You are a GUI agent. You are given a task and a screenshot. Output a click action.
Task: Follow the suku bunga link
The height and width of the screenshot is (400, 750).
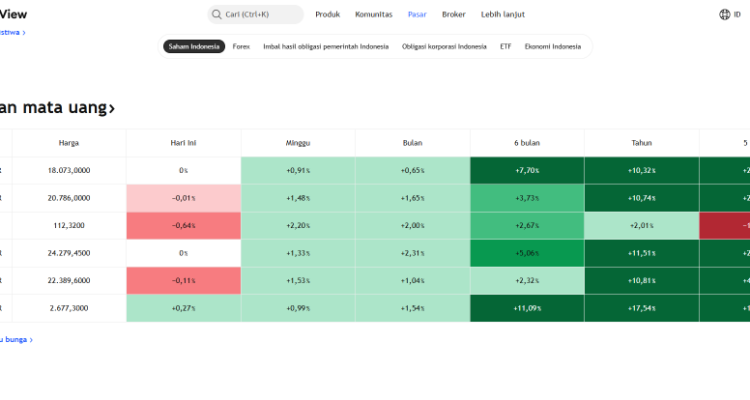pos(16,340)
